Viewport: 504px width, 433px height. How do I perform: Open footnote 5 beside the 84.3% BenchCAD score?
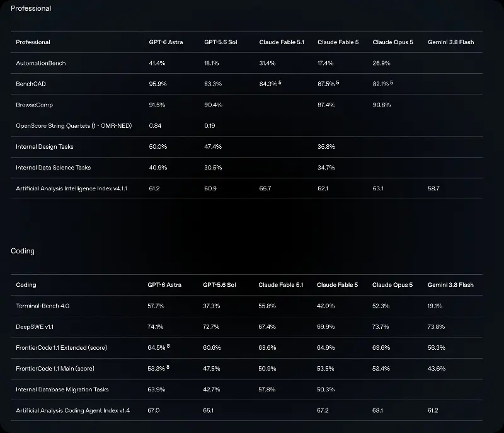[x=280, y=83]
